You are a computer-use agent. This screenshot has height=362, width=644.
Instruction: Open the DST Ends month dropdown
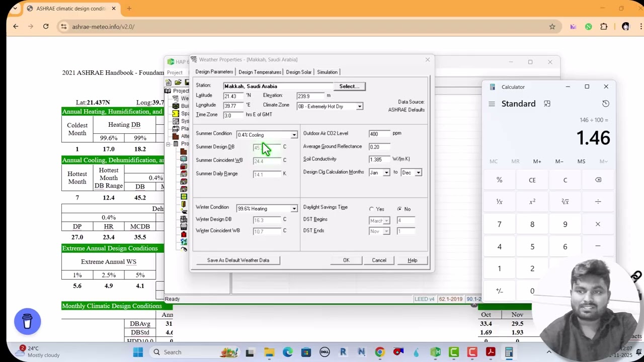(x=386, y=231)
